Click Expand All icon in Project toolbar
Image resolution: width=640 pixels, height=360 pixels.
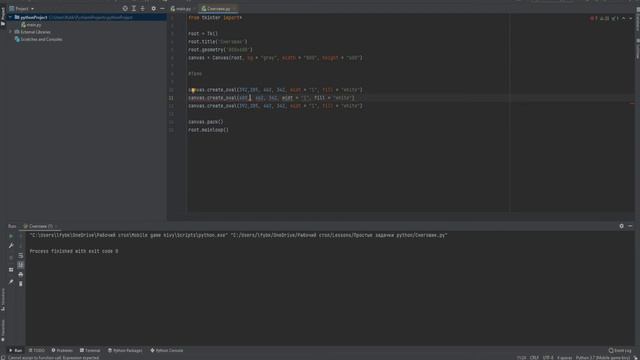coord(134,9)
